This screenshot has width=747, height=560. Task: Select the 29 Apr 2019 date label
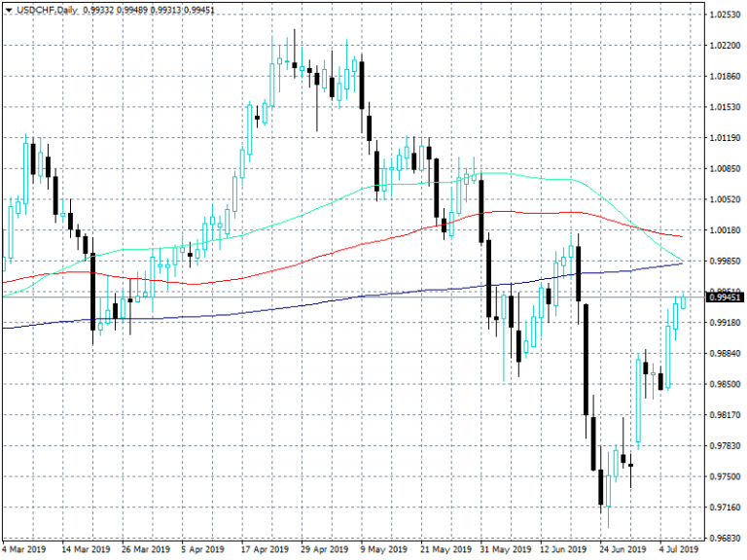[x=324, y=549]
